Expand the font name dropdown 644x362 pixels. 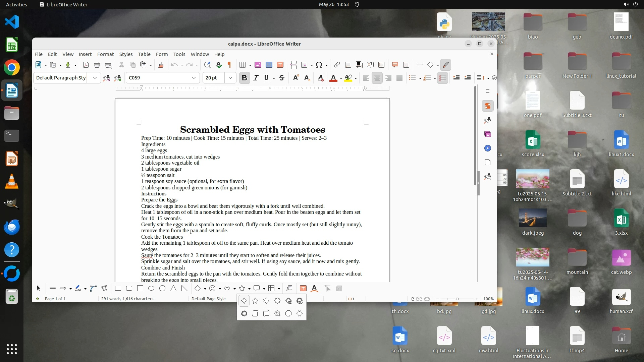pyautogui.click(x=194, y=78)
